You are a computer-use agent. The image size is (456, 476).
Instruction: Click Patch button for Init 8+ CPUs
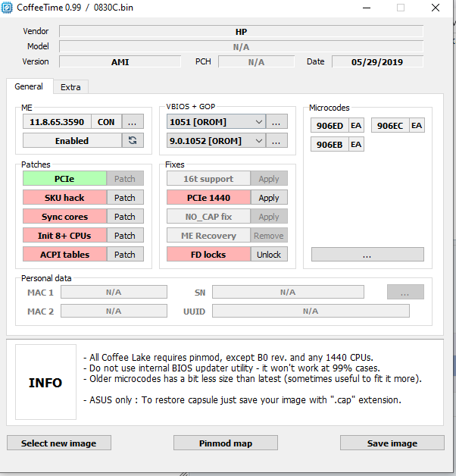(125, 236)
